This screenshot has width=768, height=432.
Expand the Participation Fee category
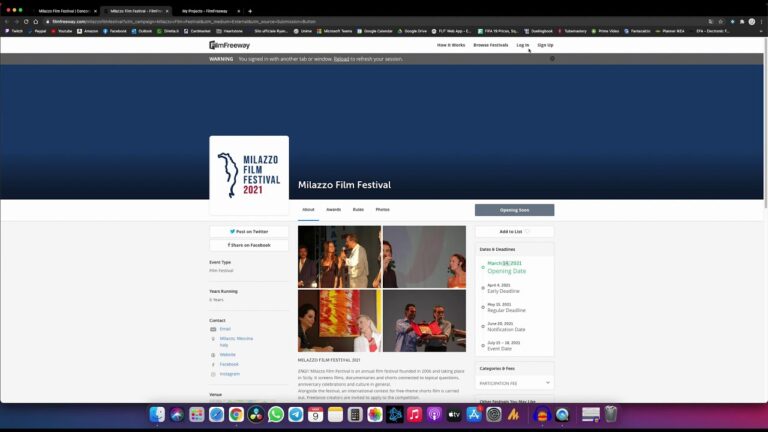click(x=515, y=382)
